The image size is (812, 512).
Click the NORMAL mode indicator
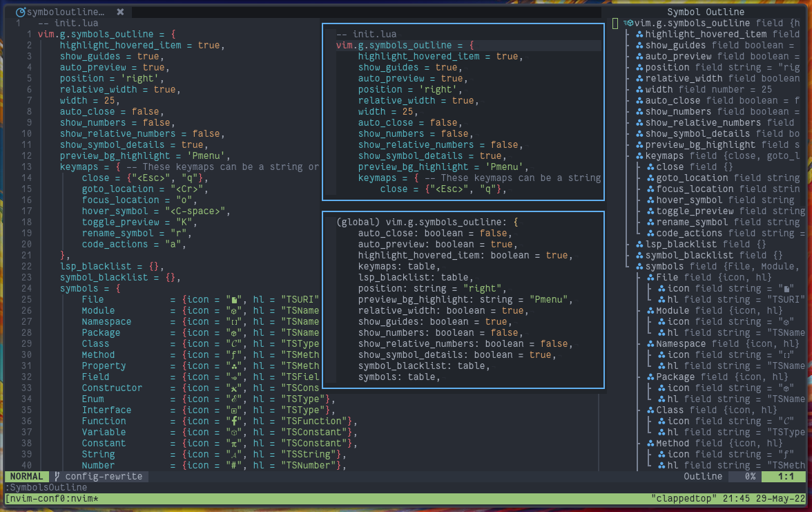coord(26,476)
